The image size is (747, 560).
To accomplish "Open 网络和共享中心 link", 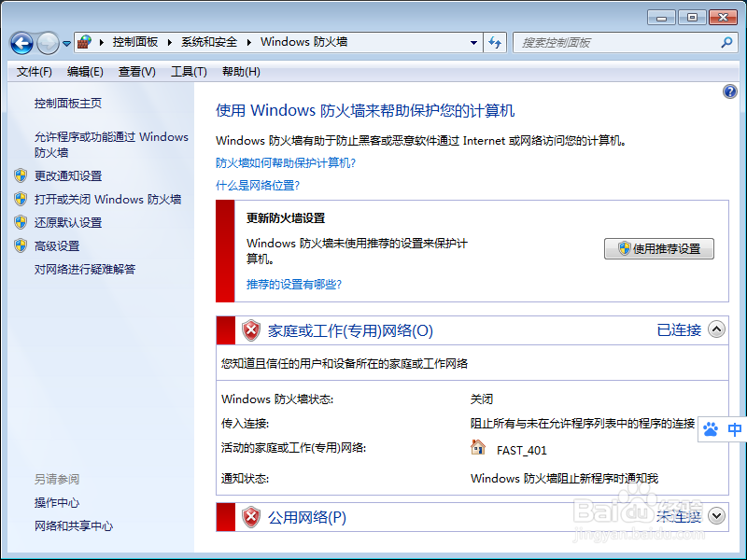I will click(x=74, y=525).
